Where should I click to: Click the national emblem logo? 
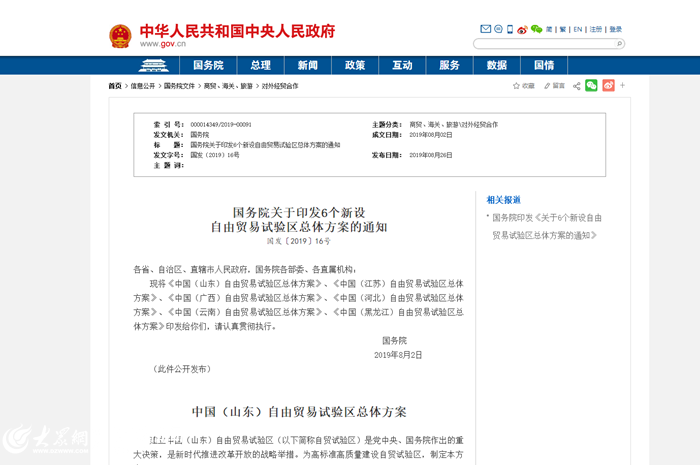pos(120,36)
